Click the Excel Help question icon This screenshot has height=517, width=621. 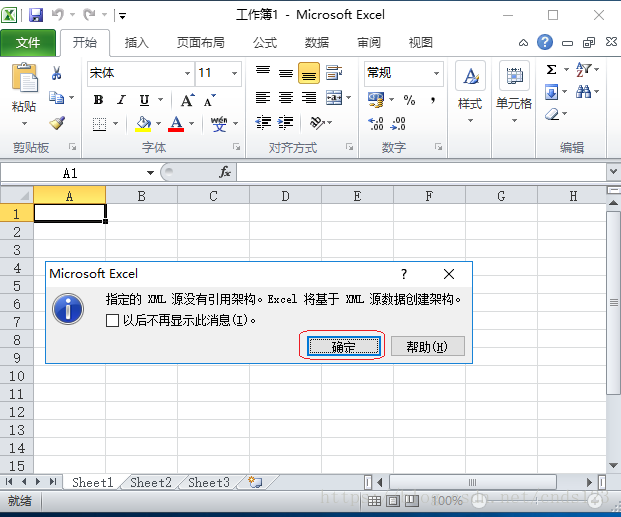545,42
